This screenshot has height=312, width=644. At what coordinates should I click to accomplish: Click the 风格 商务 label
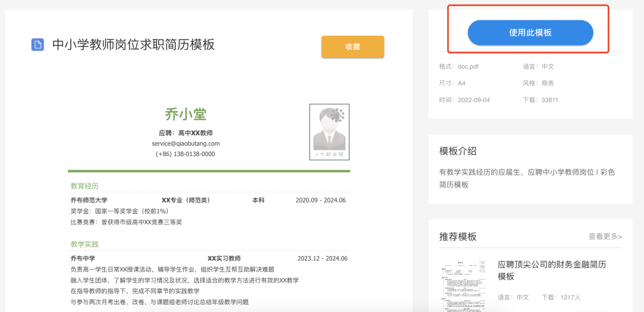pos(538,83)
